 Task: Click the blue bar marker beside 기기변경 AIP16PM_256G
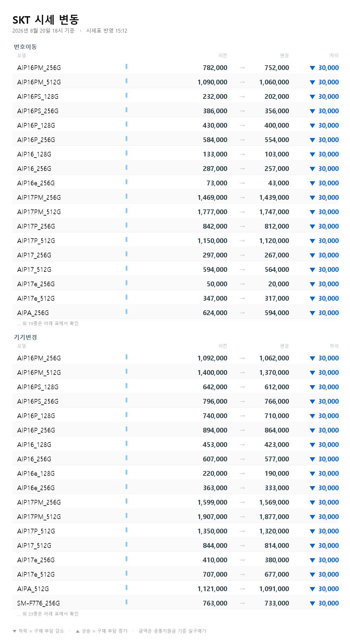(x=127, y=357)
